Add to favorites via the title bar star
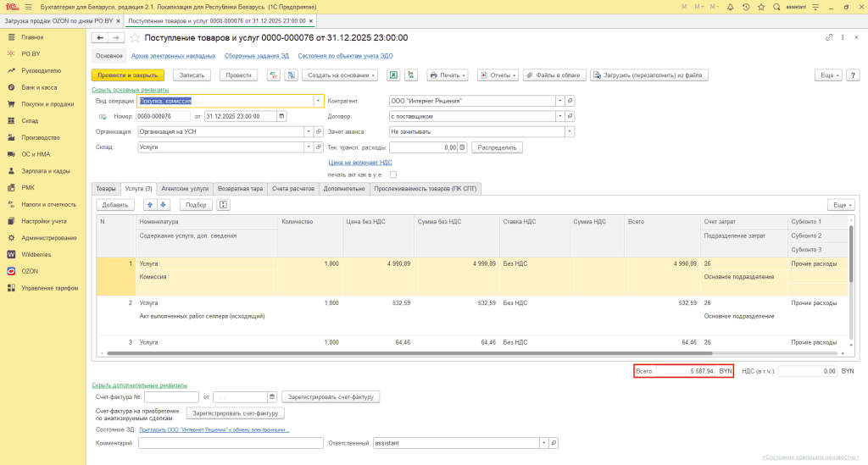Image resolution: width=868 pixels, height=465 pixels. 761,7
